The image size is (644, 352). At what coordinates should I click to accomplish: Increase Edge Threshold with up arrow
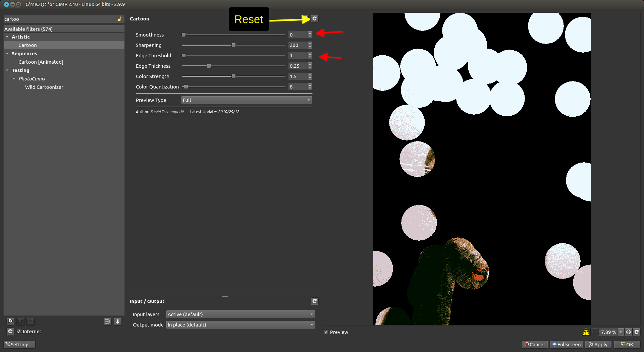[310, 54]
